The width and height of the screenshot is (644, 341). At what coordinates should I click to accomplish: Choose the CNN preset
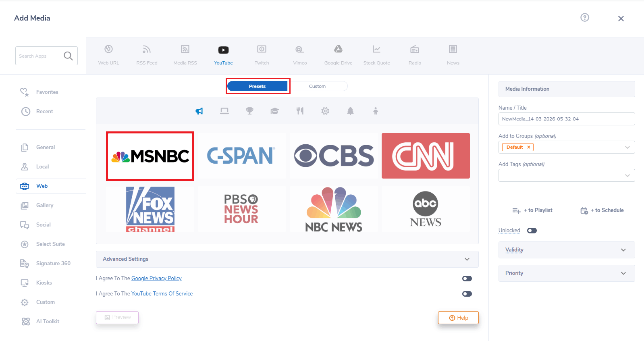coord(426,156)
